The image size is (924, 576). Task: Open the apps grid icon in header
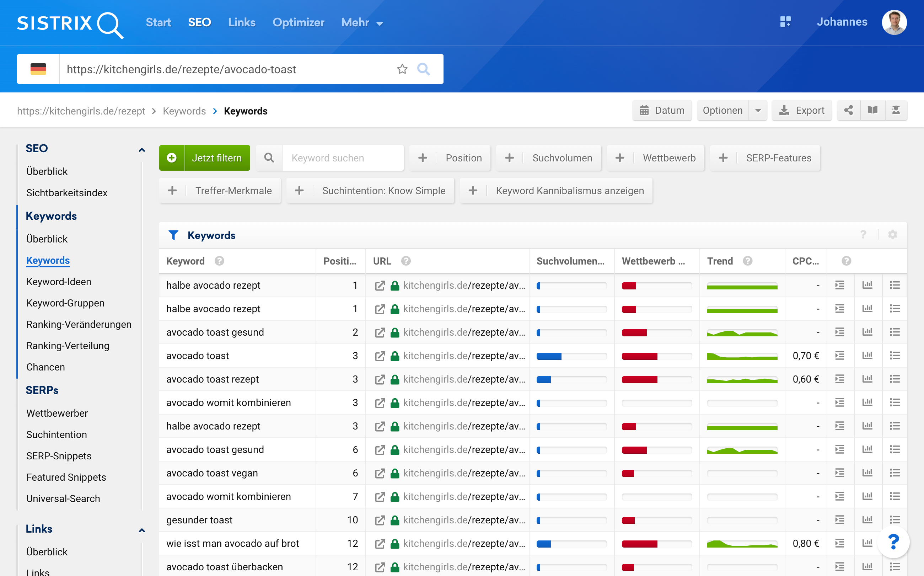click(x=785, y=22)
